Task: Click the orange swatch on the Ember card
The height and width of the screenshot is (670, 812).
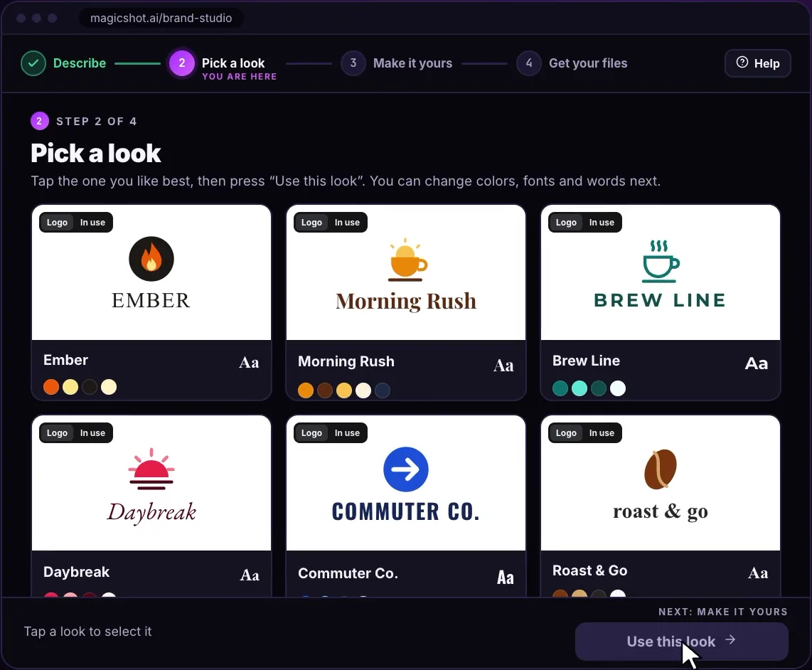Action: 51,387
